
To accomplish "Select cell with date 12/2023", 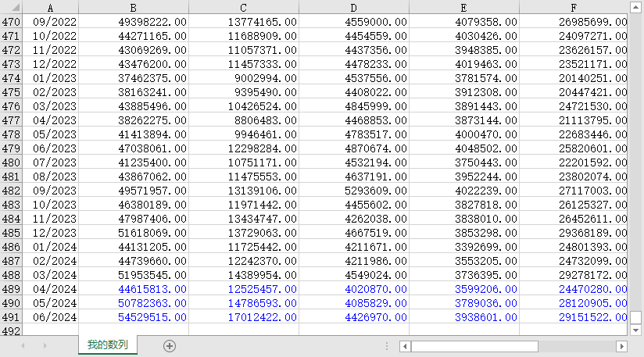I will point(50,233).
